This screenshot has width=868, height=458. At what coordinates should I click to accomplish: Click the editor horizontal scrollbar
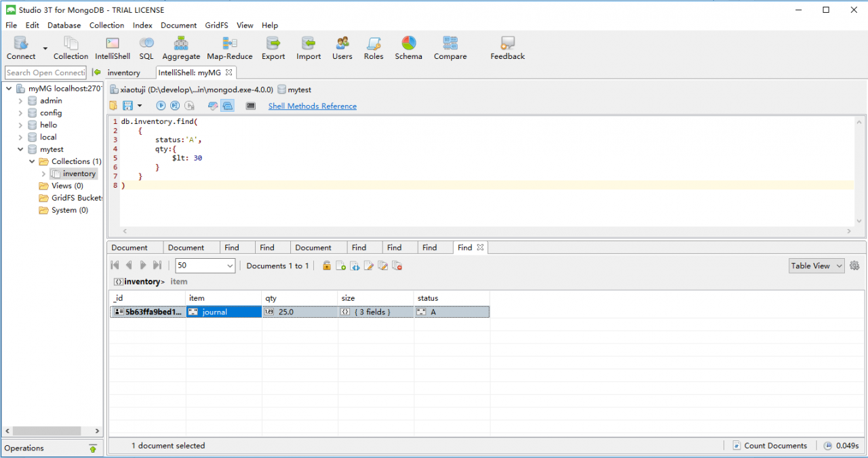pyautogui.click(x=487, y=232)
